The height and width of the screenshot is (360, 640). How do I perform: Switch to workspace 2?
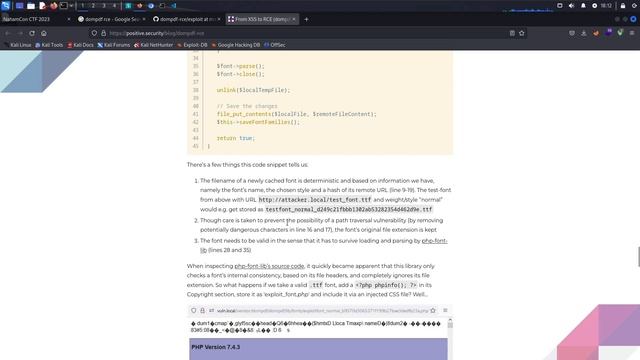[93, 6]
